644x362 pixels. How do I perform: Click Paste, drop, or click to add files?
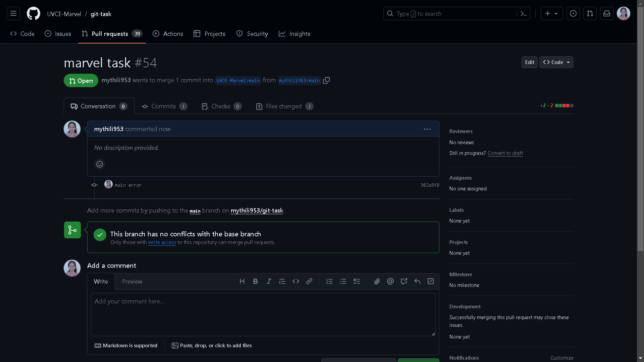pos(212,346)
